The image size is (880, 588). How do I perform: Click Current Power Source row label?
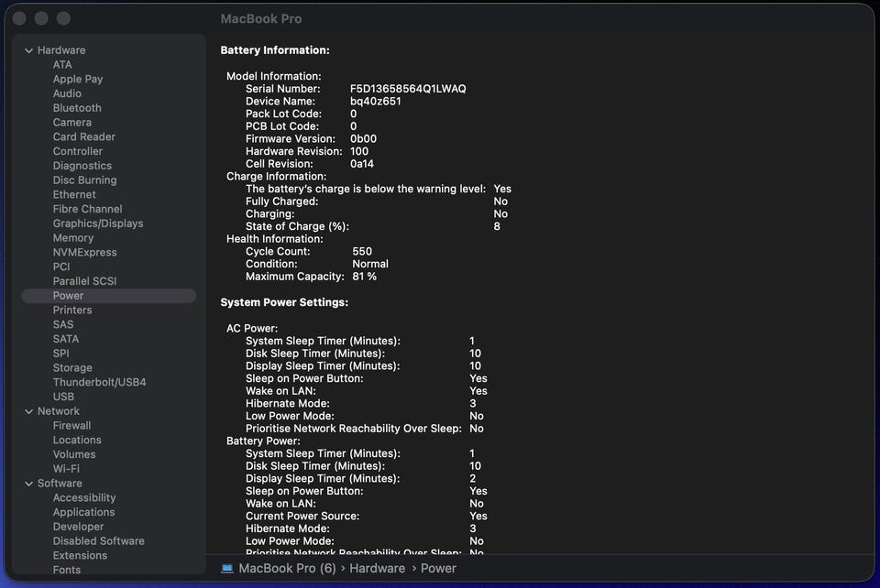coord(302,517)
